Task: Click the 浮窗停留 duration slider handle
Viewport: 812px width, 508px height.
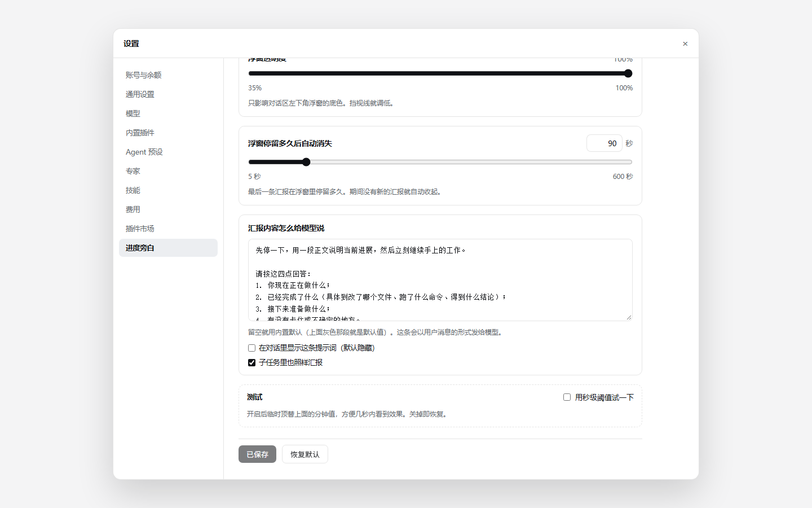Action: click(x=306, y=162)
